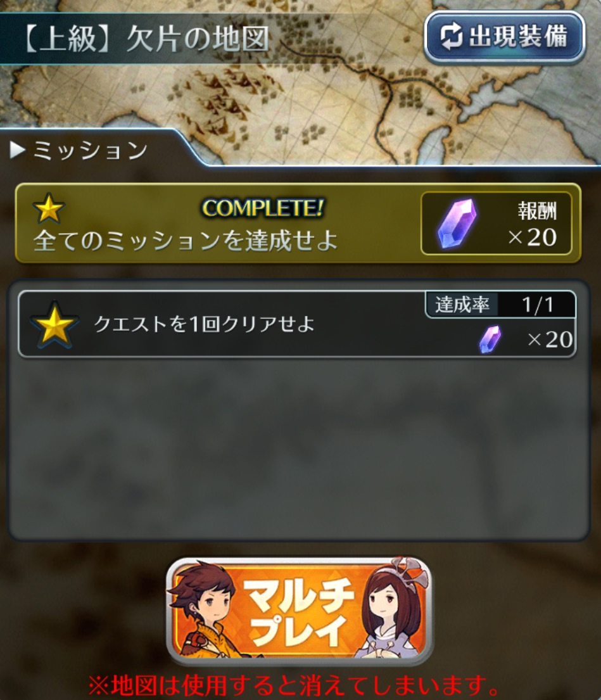Click the gold star beside COMPLETE!
The image size is (601, 700).
click(49, 208)
